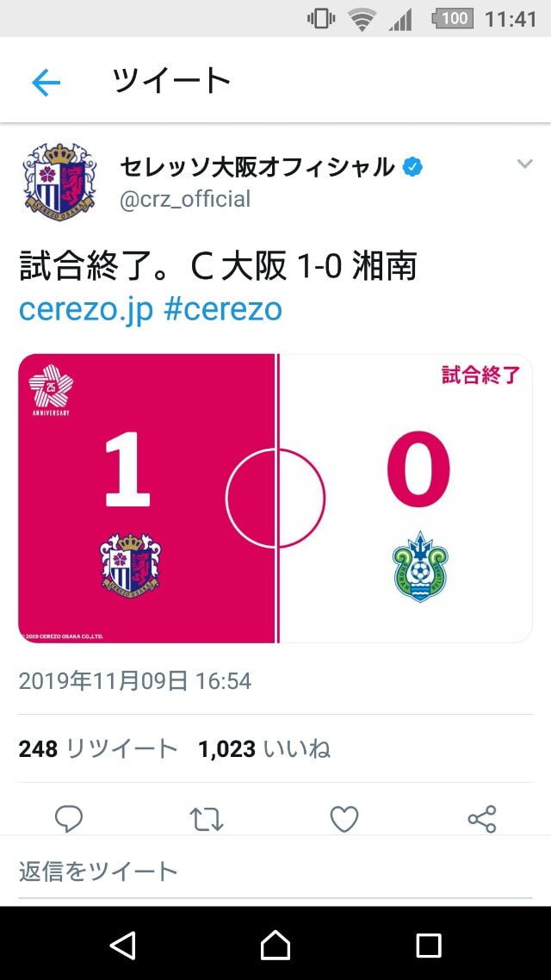551x980 pixels.
Task: Tap the back arrow icon
Action: coord(46,82)
